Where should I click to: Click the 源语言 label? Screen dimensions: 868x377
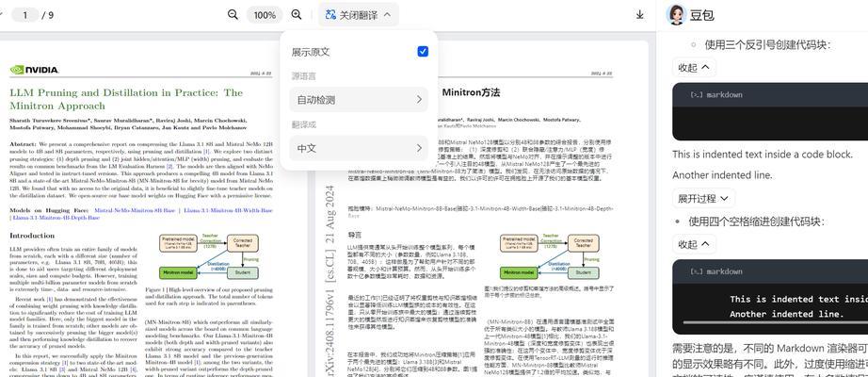click(304, 76)
